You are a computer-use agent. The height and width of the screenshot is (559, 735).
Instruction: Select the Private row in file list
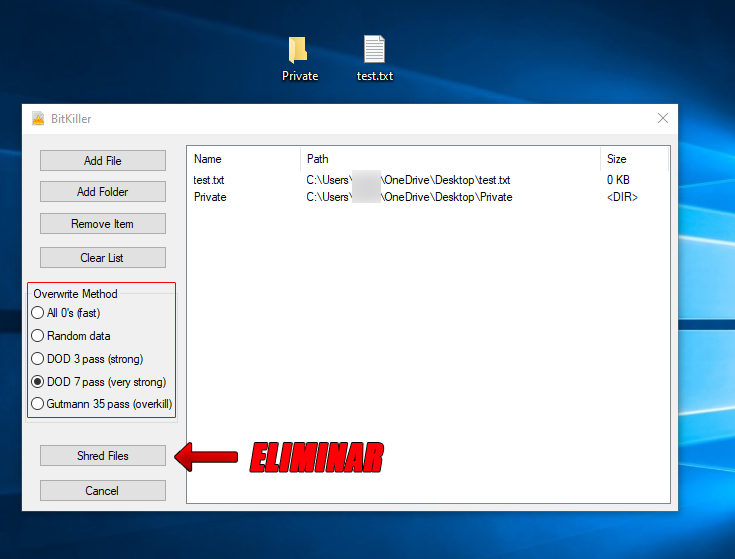click(x=428, y=197)
